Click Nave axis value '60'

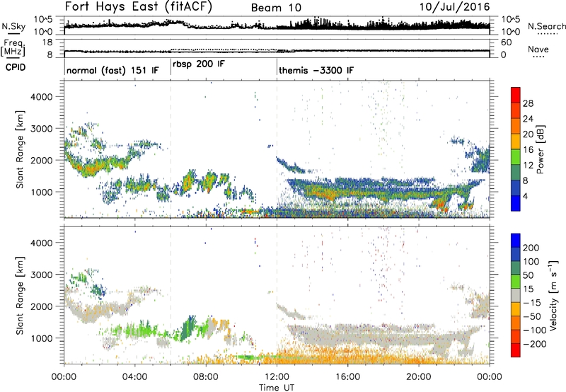pos(506,42)
